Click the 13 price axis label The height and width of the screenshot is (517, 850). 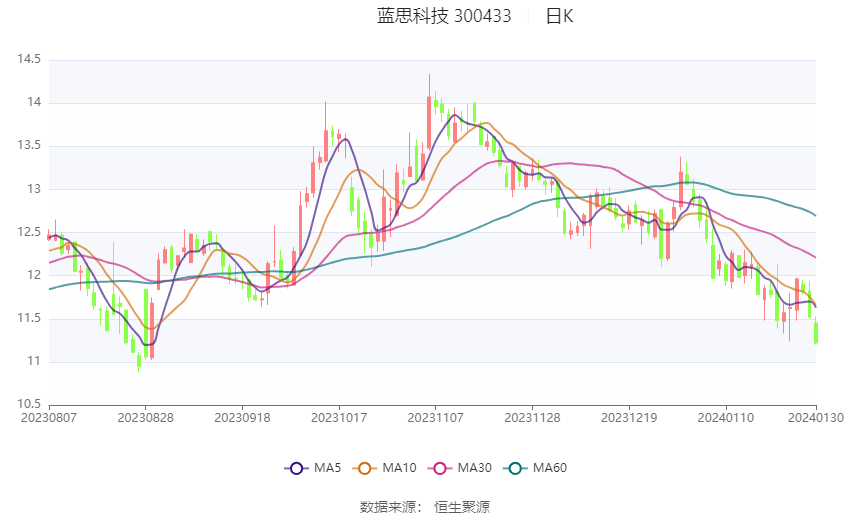[x=34, y=189]
